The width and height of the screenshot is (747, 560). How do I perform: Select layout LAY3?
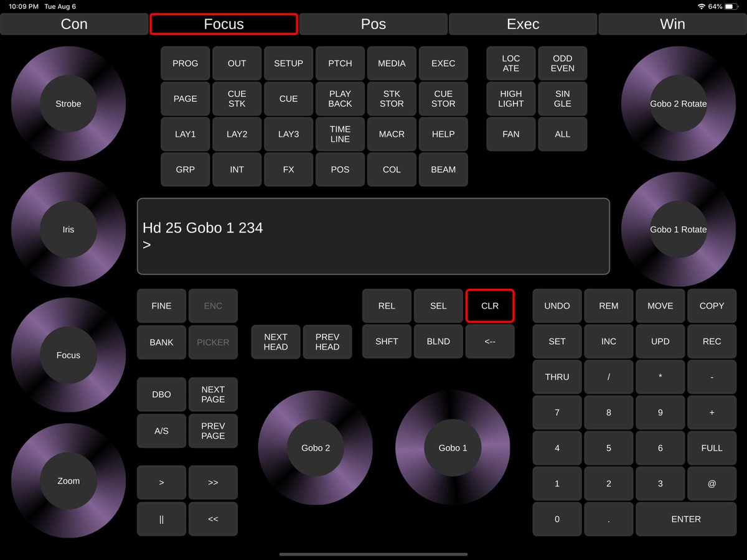(289, 134)
